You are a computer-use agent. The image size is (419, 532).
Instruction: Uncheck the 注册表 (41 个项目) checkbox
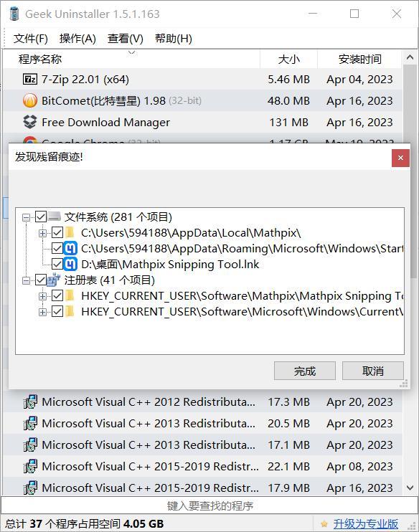41,280
